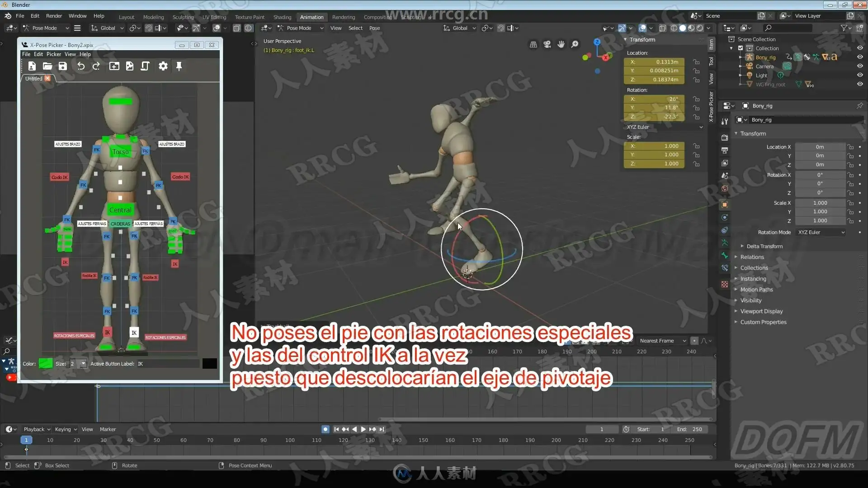This screenshot has width=868, height=488.
Task: Click End frame field showing 250
Action: 690,429
